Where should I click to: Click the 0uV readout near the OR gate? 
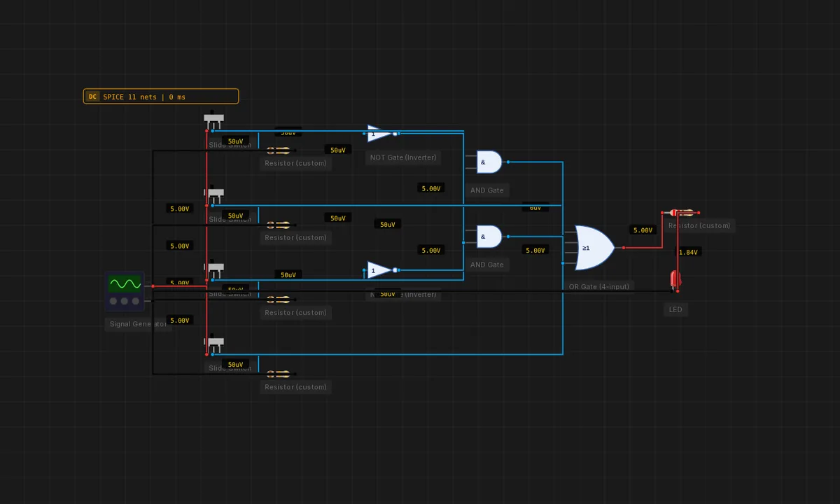tap(535, 208)
